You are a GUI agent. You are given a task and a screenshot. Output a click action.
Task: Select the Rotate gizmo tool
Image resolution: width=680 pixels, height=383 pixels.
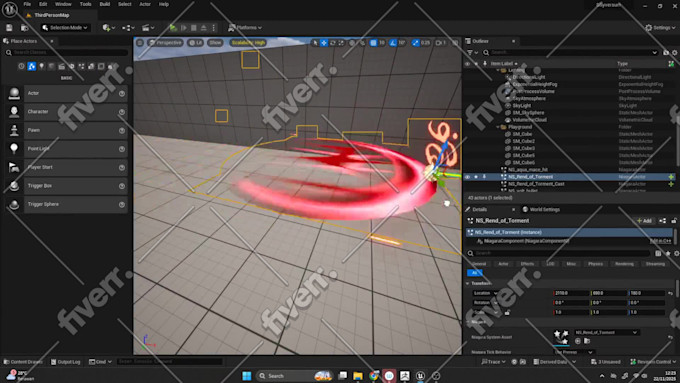tap(333, 43)
